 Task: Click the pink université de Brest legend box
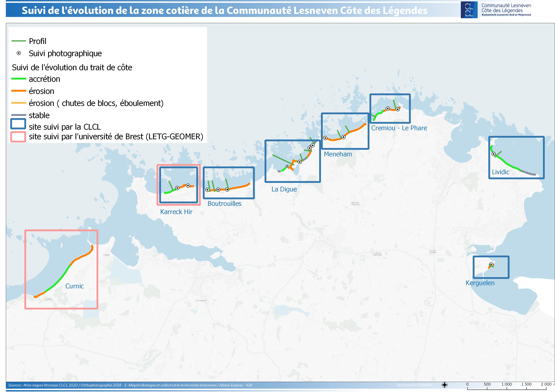(18, 137)
